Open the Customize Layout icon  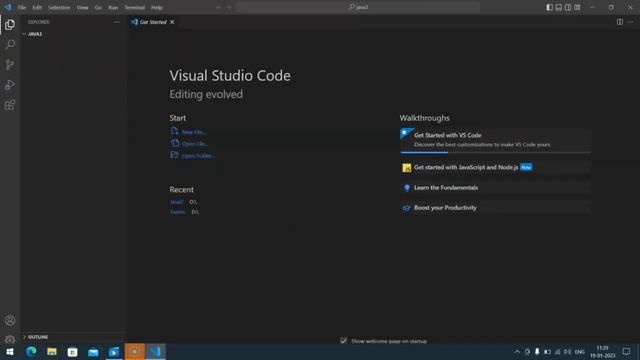[577, 7]
